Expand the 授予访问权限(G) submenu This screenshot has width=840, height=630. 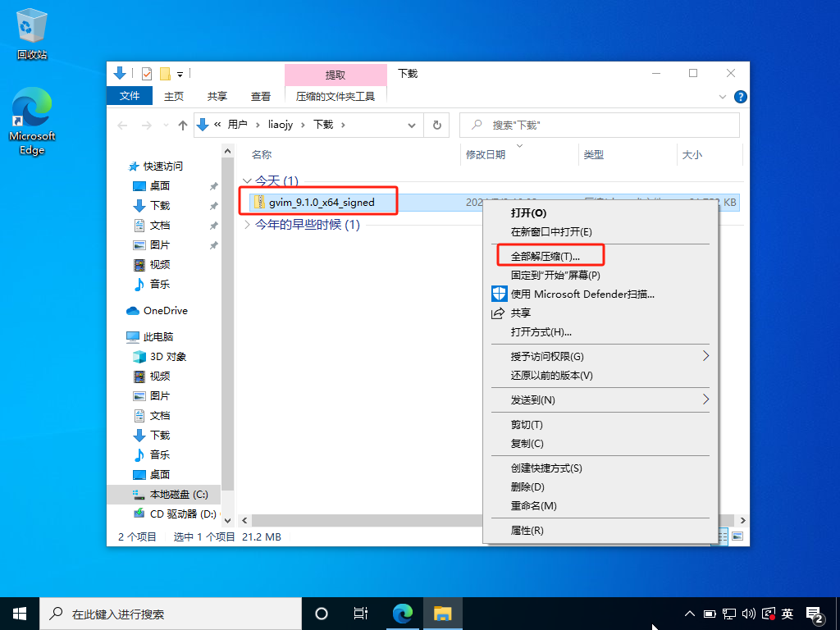[x=600, y=356]
